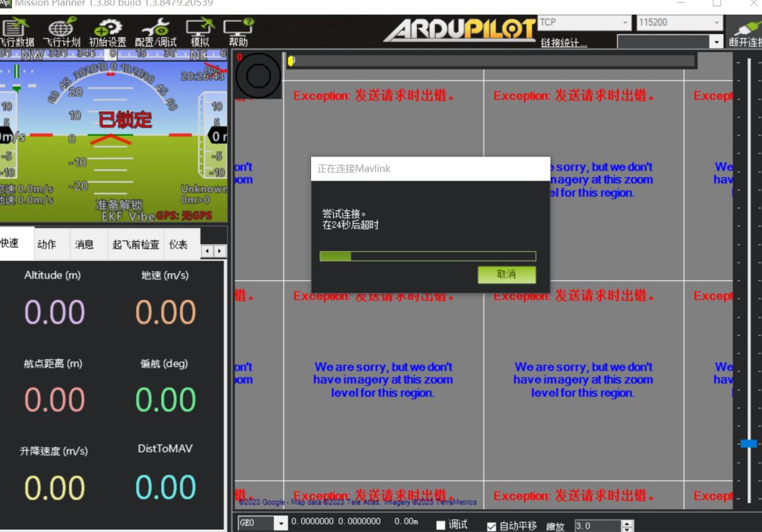This screenshot has height=532, width=762.
Task: Click the EKF label in the HUD
Action: [x=112, y=216]
